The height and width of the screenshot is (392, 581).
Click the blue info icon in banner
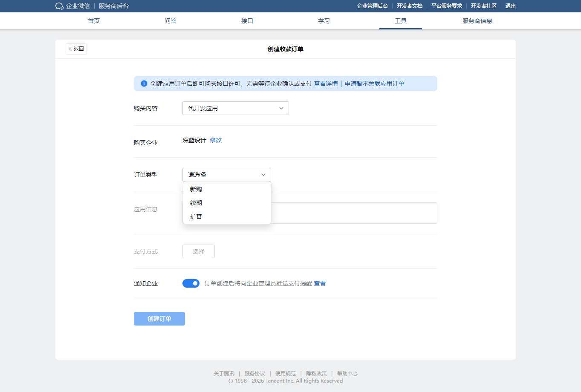point(144,84)
